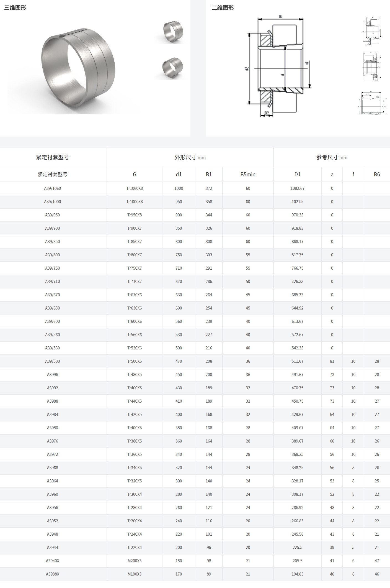The height and width of the screenshot is (588, 390).
Task: Click D1 value 225.5
Action: [298, 548]
